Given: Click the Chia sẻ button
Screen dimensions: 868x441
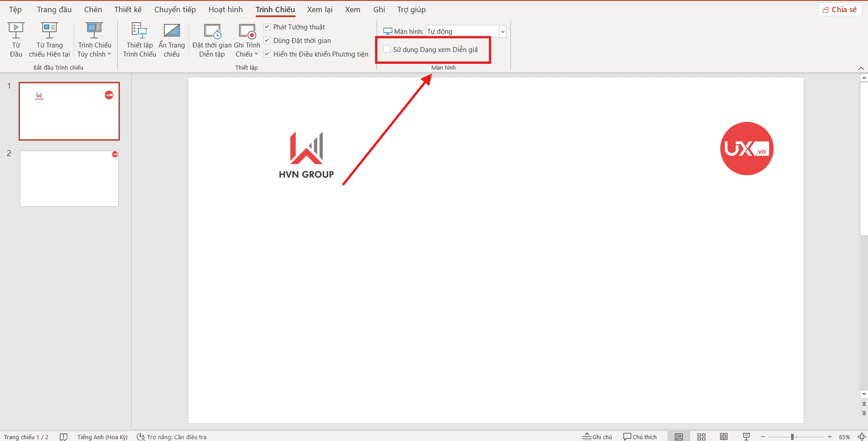Looking at the screenshot, I should click(839, 9).
